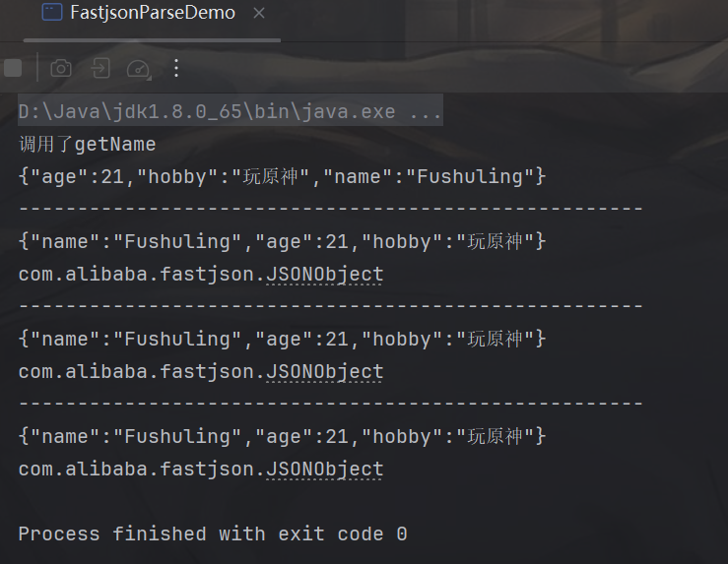Open the profiler gauge dropdown
Image resolution: width=728 pixels, height=564 pixels.
click(x=138, y=68)
